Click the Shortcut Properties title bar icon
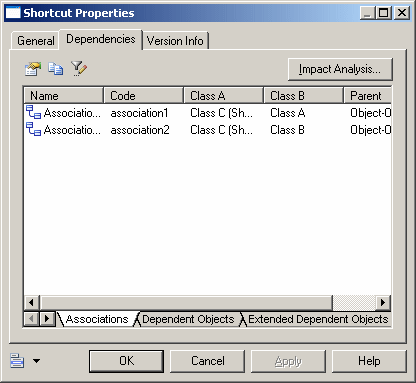 pyautogui.click(x=13, y=13)
